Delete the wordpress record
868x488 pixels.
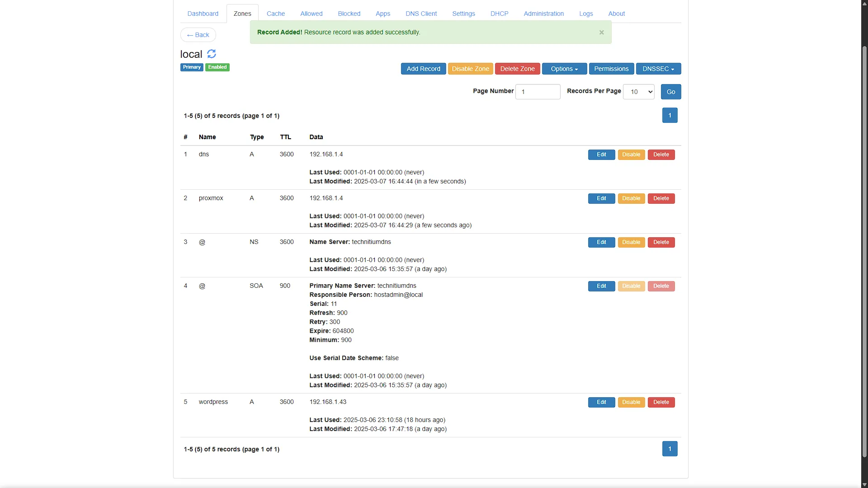(x=661, y=402)
